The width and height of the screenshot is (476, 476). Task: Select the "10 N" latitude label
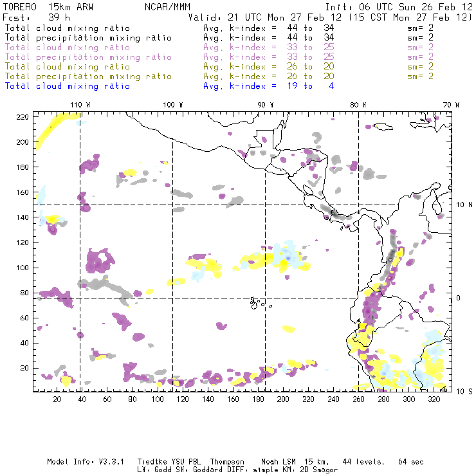pyautogui.click(x=464, y=205)
